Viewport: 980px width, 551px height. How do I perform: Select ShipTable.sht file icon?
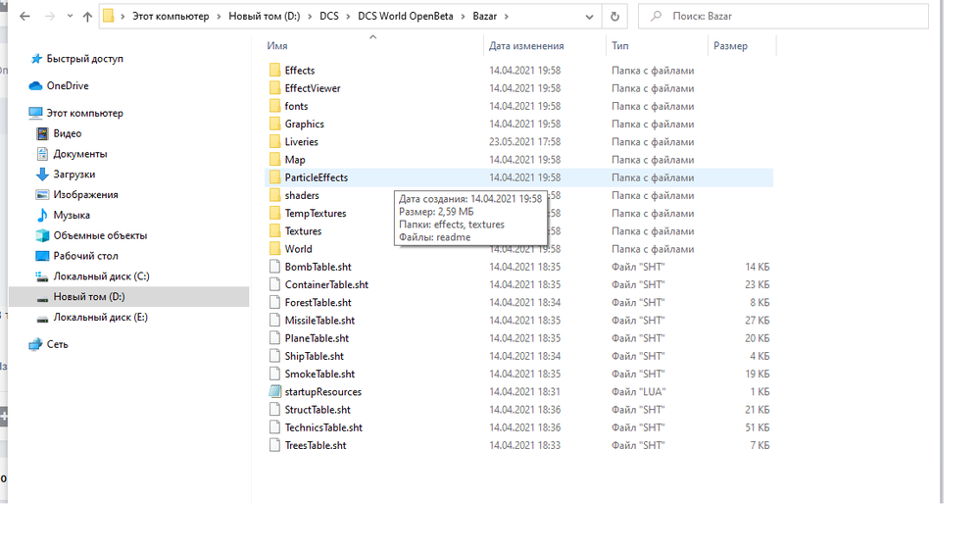coord(275,356)
